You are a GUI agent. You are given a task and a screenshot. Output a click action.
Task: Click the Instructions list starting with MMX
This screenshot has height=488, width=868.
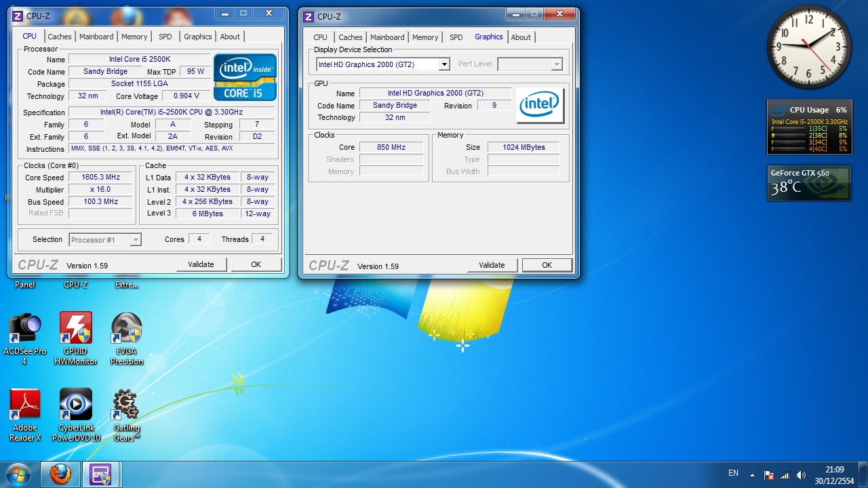pyautogui.click(x=172, y=148)
